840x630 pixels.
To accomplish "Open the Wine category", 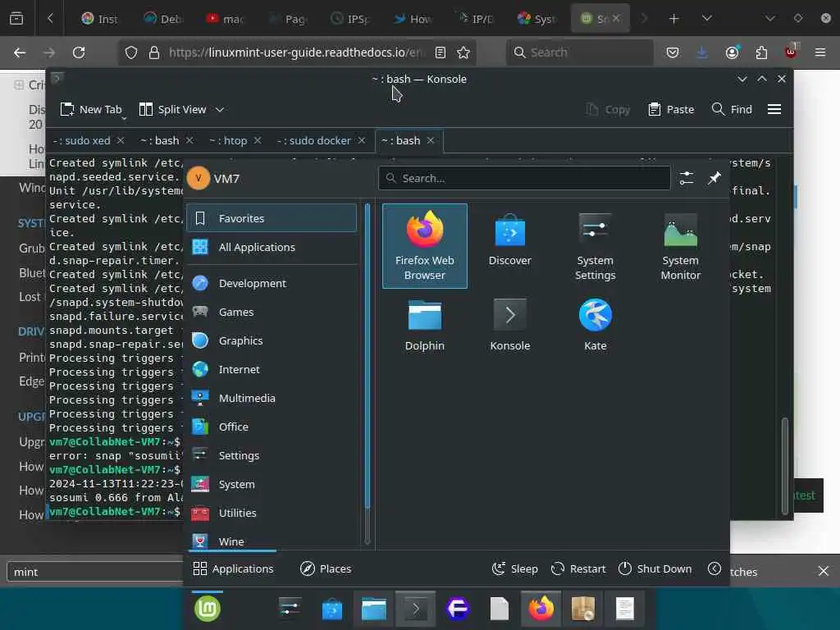I will 272,540.
